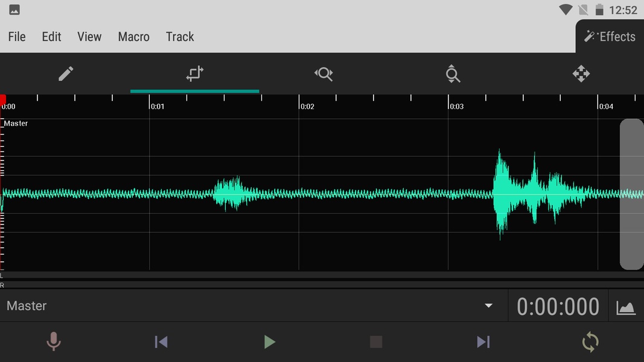
Task: Open the spectrum analyzer graph icon
Action: (626, 307)
